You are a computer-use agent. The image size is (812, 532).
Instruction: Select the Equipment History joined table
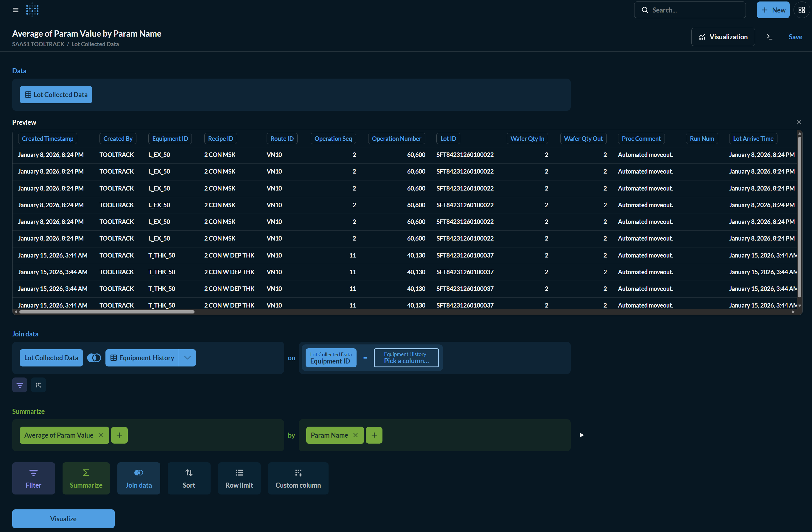142,358
